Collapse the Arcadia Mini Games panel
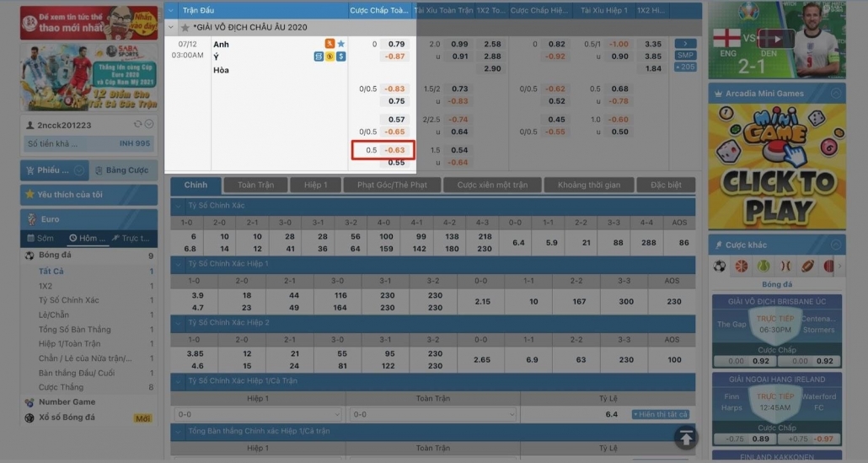 point(836,94)
